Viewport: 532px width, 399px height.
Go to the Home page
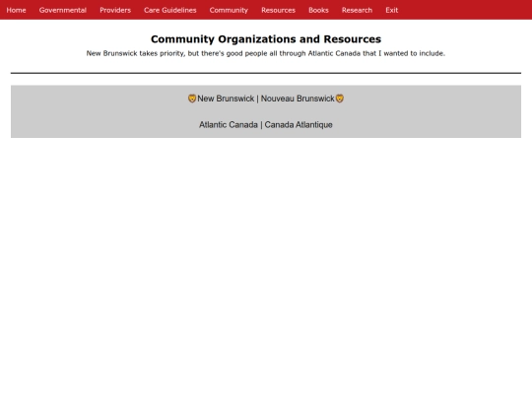coord(16,10)
